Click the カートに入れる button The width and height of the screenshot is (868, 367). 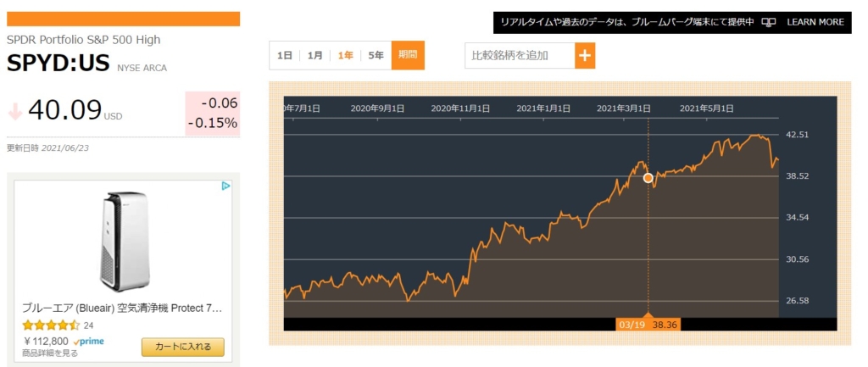point(183,347)
